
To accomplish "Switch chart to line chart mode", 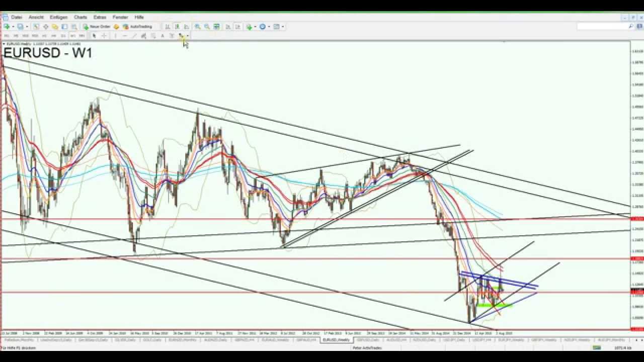I will coord(186,27).
